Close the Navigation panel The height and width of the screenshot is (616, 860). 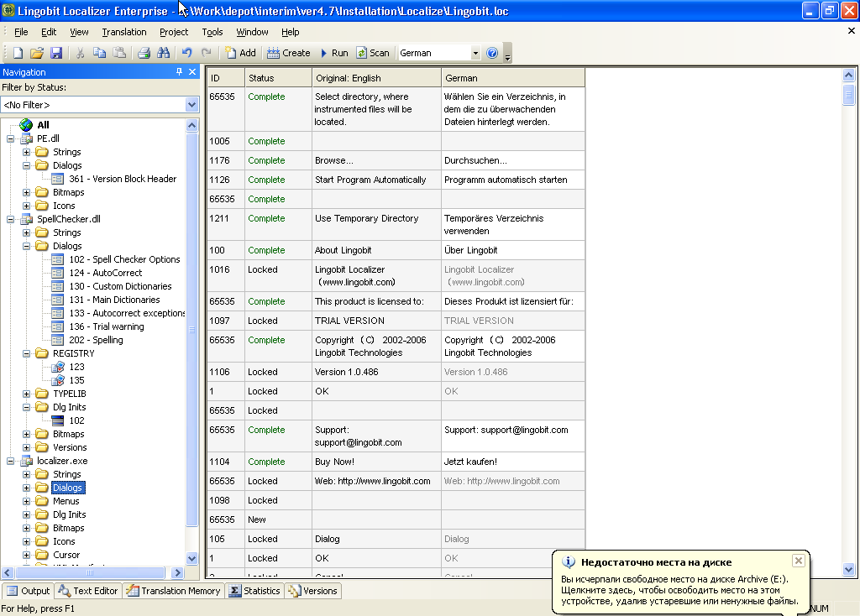coord(192,72)
